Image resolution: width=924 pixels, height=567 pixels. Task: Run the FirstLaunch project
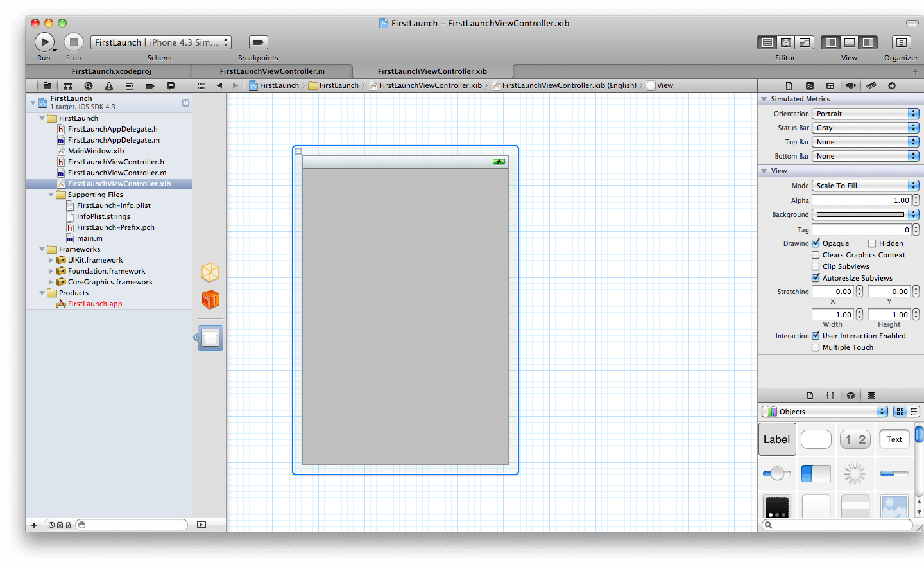coord(44,42)
